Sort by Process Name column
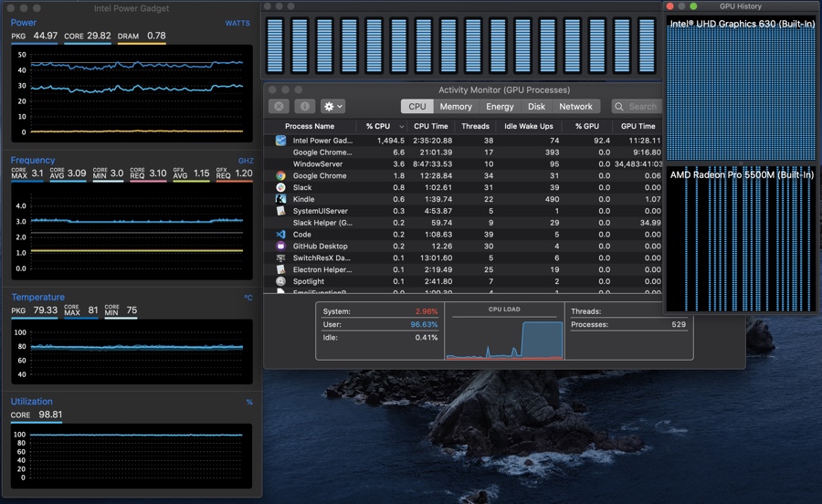Viewport: 822px width, 504px height. click(310, 126)
